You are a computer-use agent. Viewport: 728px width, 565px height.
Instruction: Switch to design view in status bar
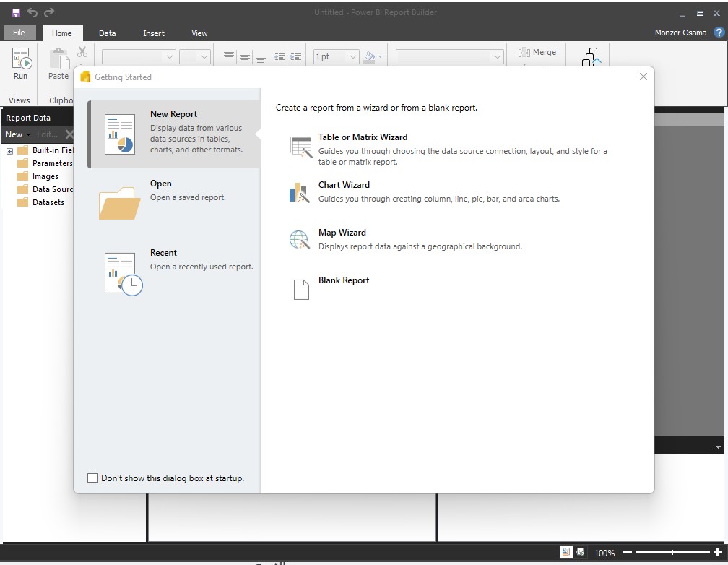point(566,552)
